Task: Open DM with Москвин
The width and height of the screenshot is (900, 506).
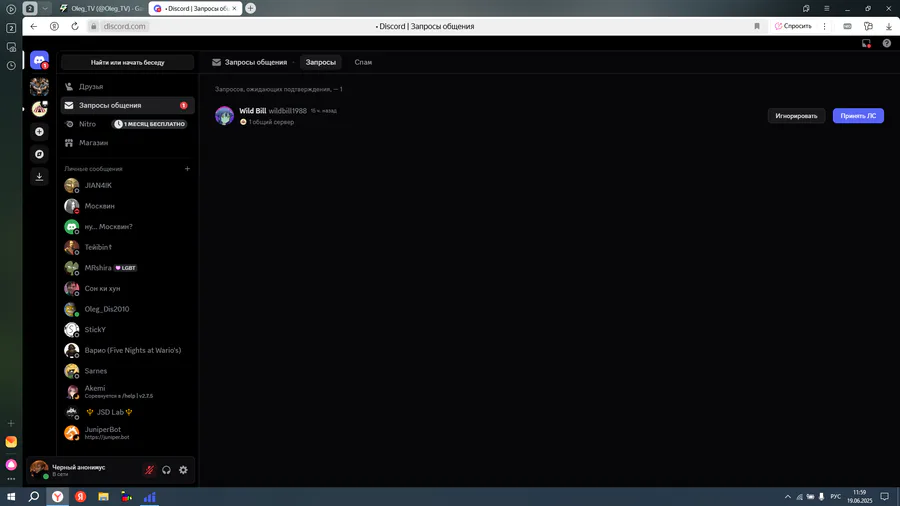Action: 127,206
